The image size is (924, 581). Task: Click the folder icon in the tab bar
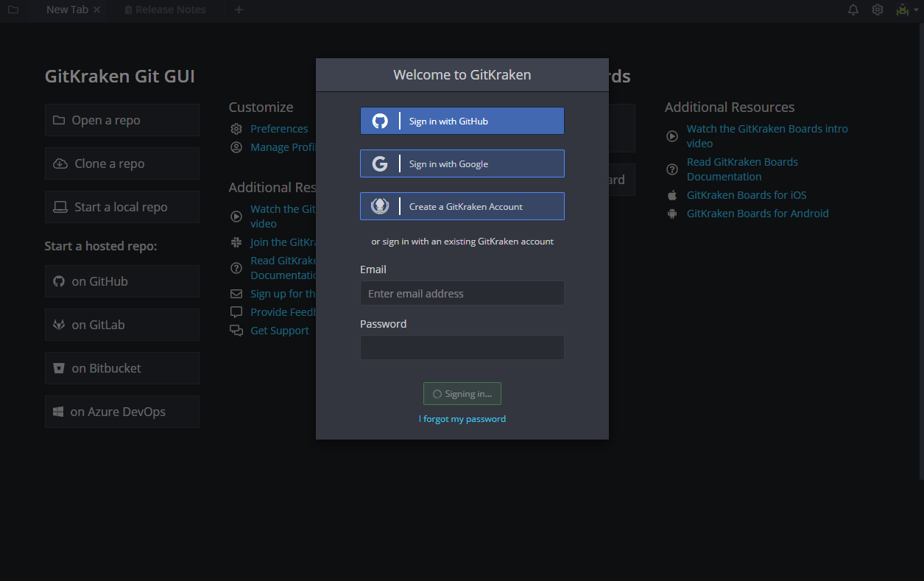click(13, 10)
